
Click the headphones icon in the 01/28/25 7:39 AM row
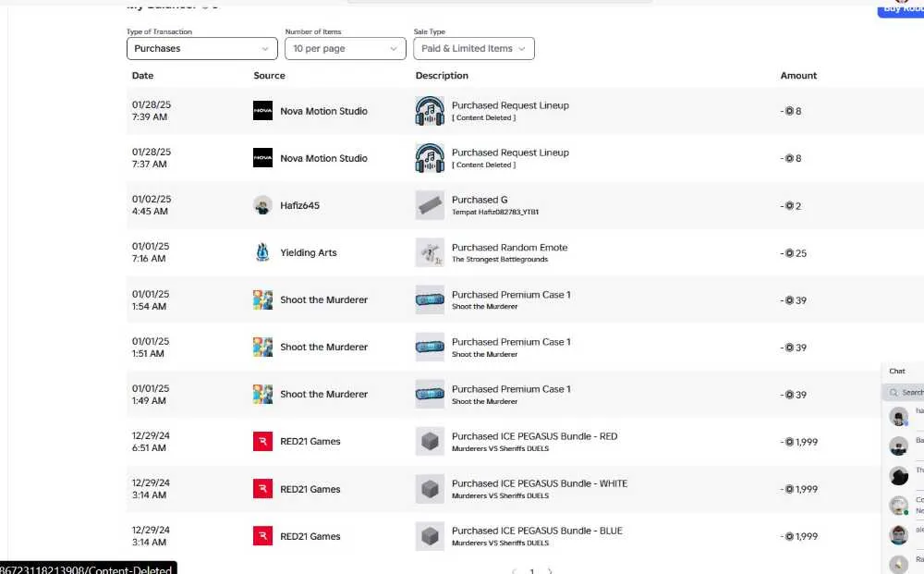coord(431,111)
